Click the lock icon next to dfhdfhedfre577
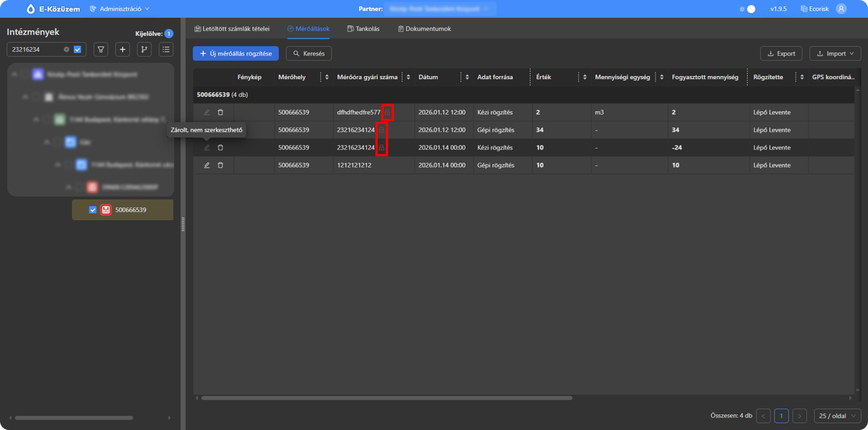 click(x=388, y=113)
